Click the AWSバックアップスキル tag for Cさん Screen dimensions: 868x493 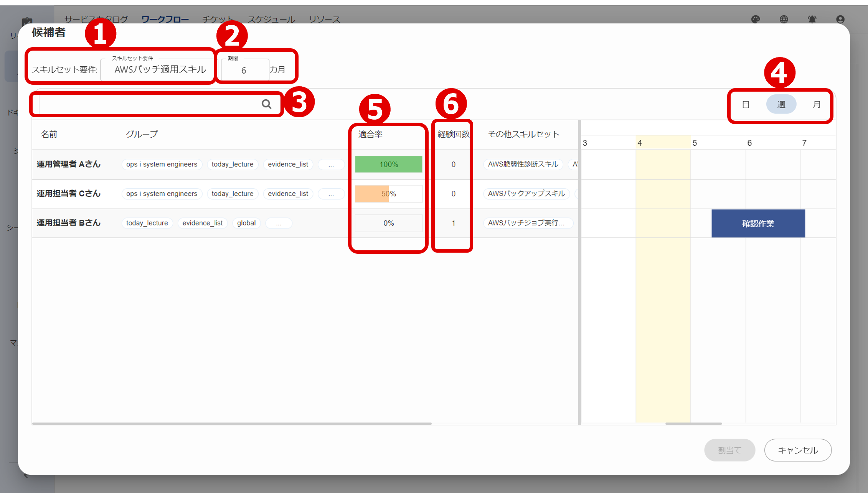pyautogui.click(x=526, y=194)
